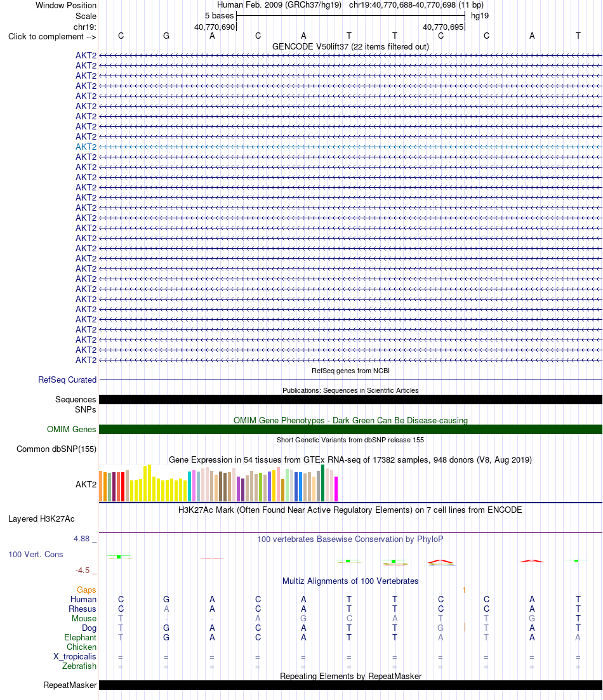Click the '5 bases' scale text
603x700 pixels.
click(219, 16)
